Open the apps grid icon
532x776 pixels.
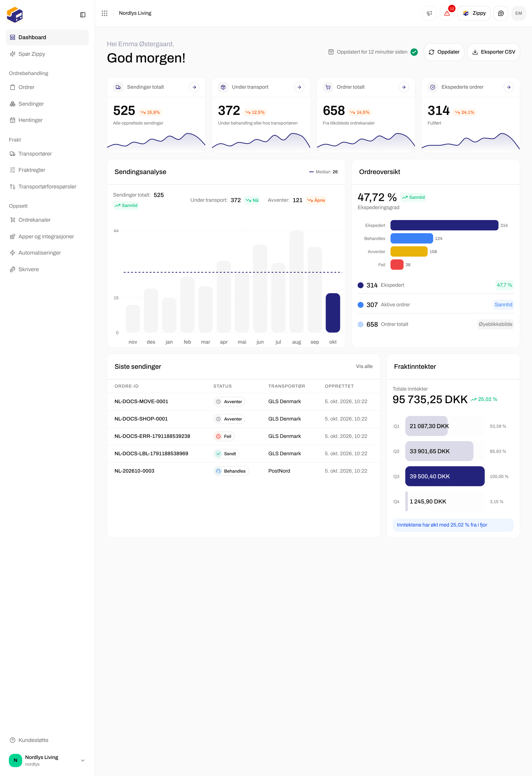tap(105, 13)
